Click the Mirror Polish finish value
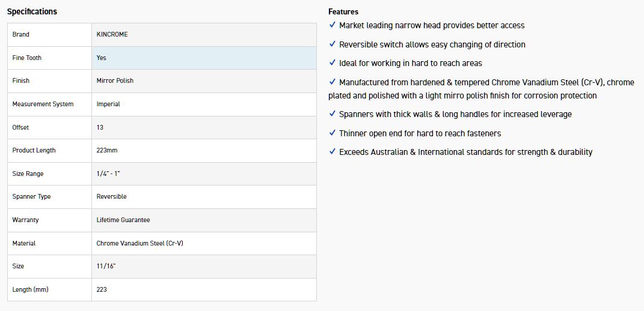Image resolution: width=644 pixels, height=311 pixels. pyautogui.click(x=115, y=80)
